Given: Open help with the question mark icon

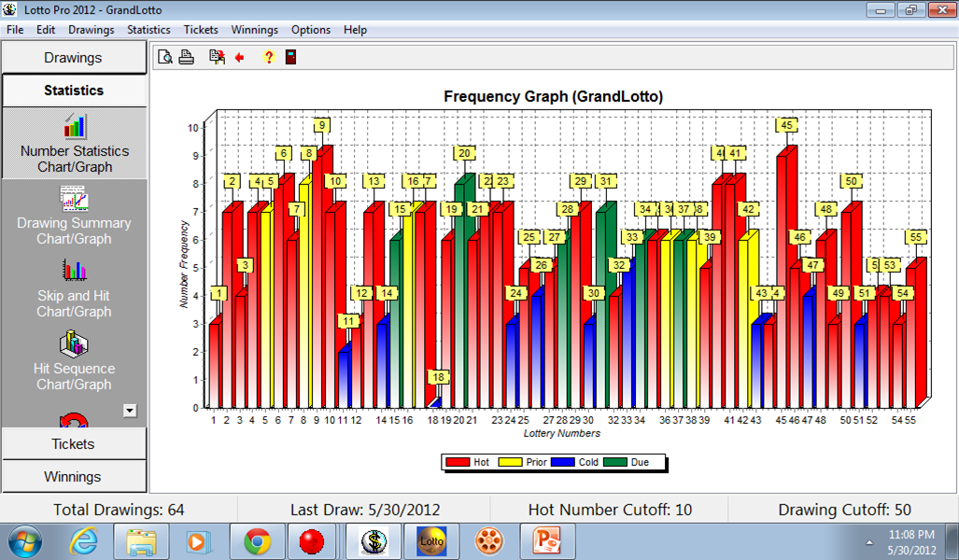Looking at the screenshot, I should [x=269, y=57].
